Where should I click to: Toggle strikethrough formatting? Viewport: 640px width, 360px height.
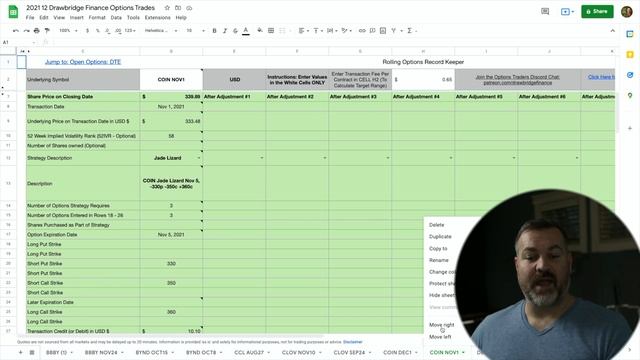[235, 31]
